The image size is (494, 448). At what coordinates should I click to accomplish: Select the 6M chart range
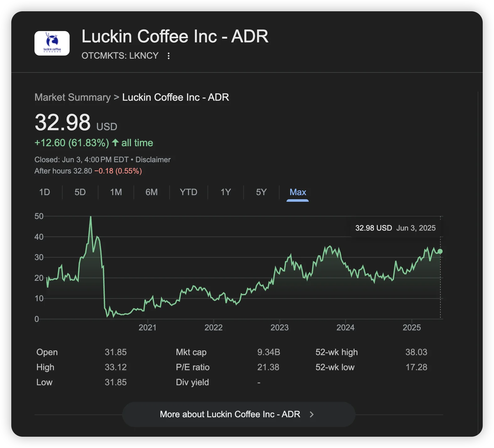coord(152,192)
